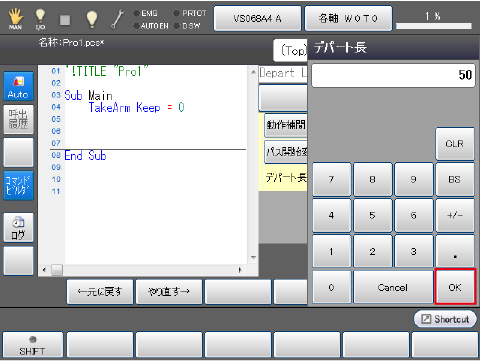This screenshot has height=361, width=480.
Task: Click the Depart length value field showing 50
Action: 393,75
